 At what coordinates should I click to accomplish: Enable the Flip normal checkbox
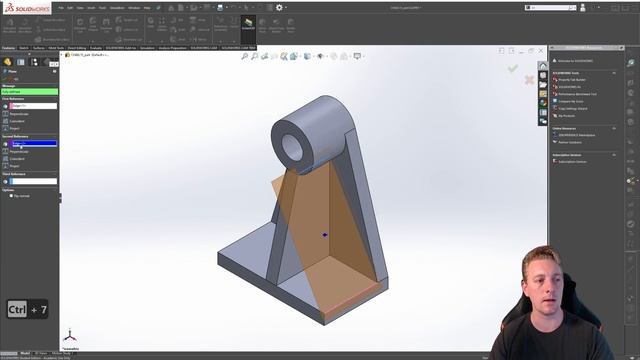pos(11,196)
